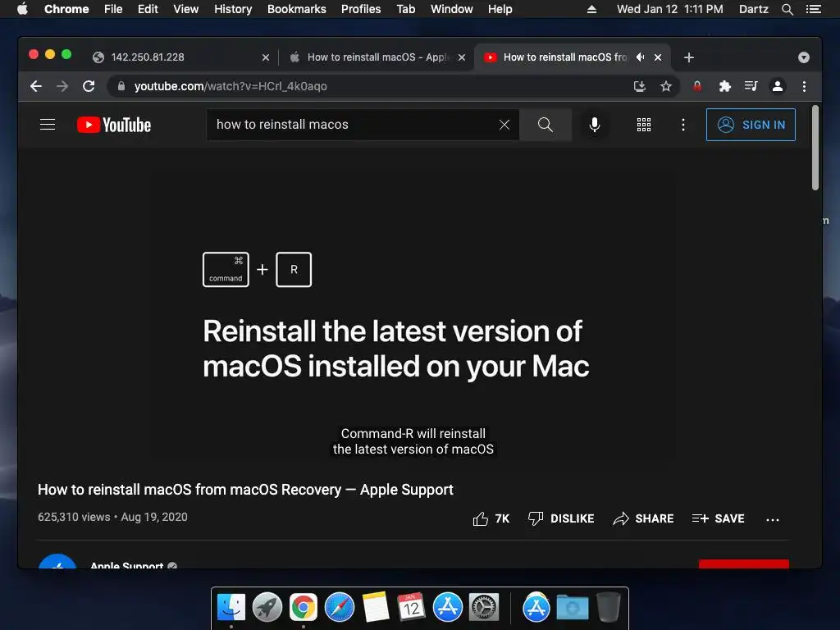This screenshot has width=840, height=630.
Task: Open the Apple menu
Action: point(22,9)
